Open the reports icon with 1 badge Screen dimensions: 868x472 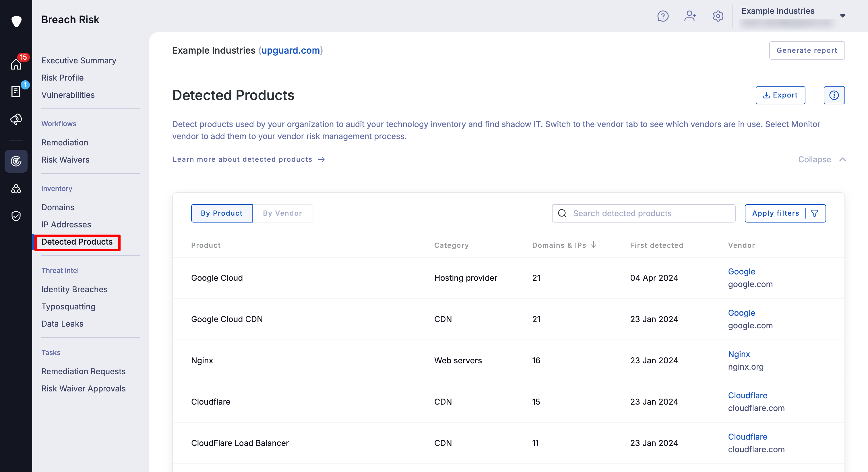point(16,91)
